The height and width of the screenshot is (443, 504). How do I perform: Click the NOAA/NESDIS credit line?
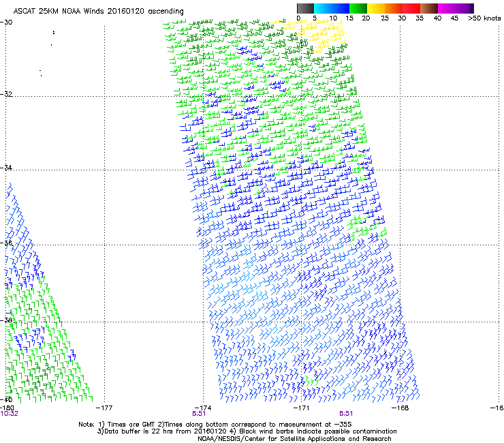click(x=294, y=439)
